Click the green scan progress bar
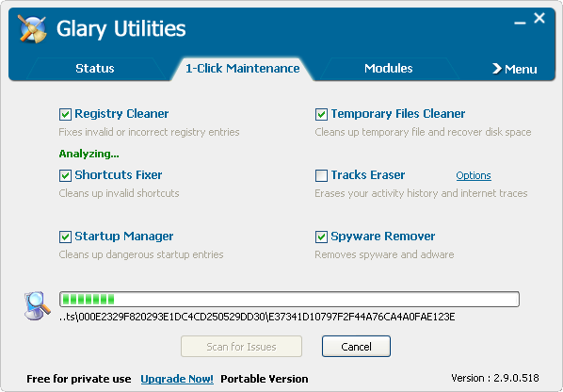Viewport: 563px width, 392px height. pos(289,299)
